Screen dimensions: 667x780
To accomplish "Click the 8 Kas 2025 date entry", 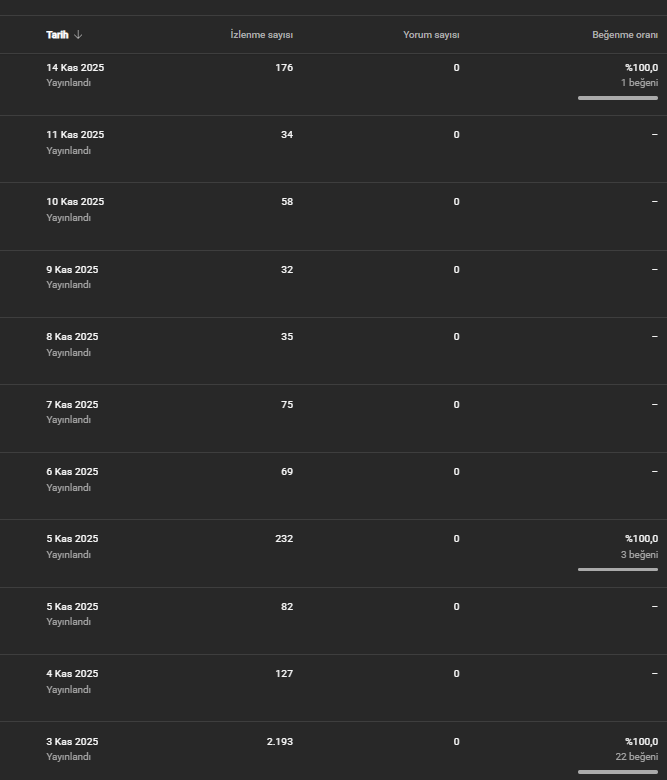I will point(72,337).
